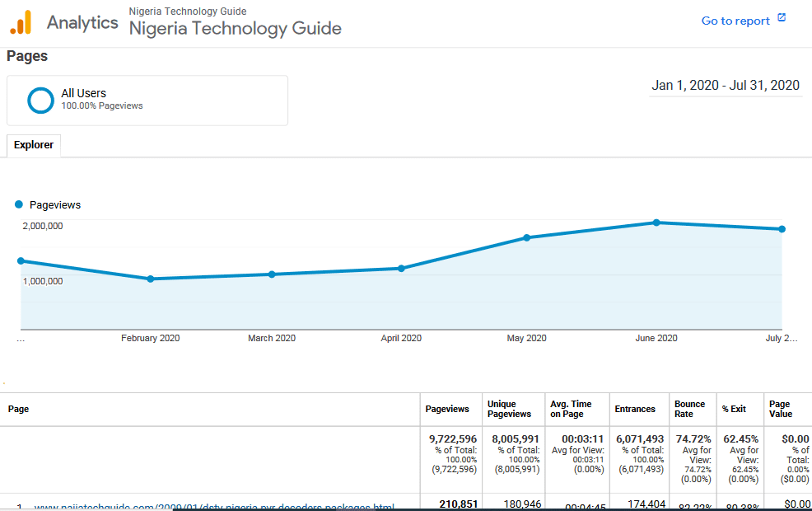Click the February 2020 axis label
Image resolution: width=812 pixels, height=511 pixels.
[150, 338]
